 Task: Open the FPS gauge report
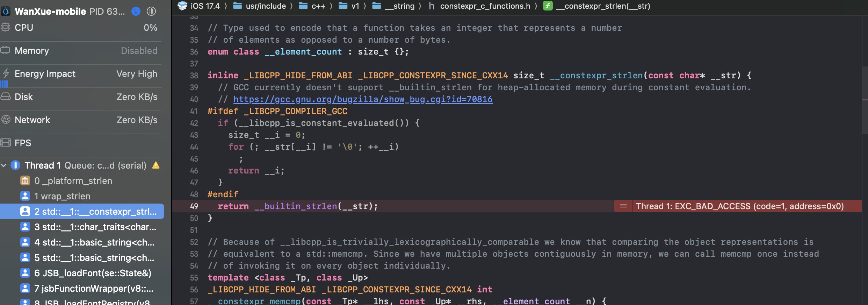point(81,143)
